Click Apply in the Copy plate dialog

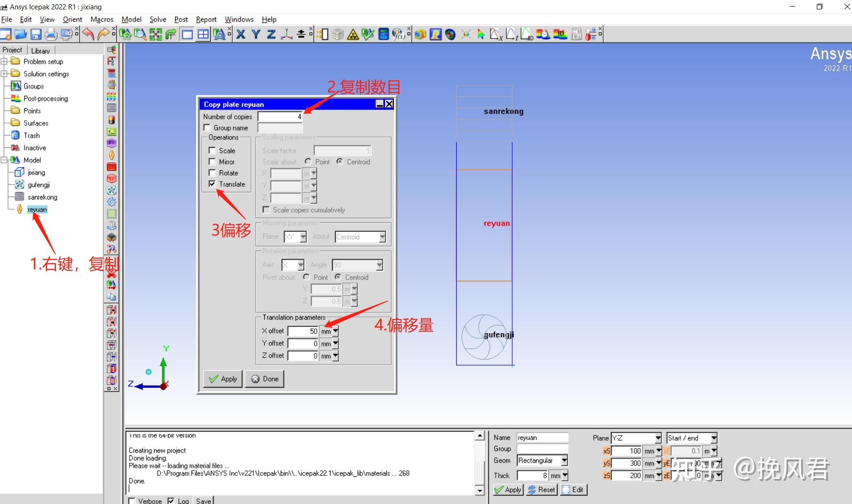click(223, 379)
